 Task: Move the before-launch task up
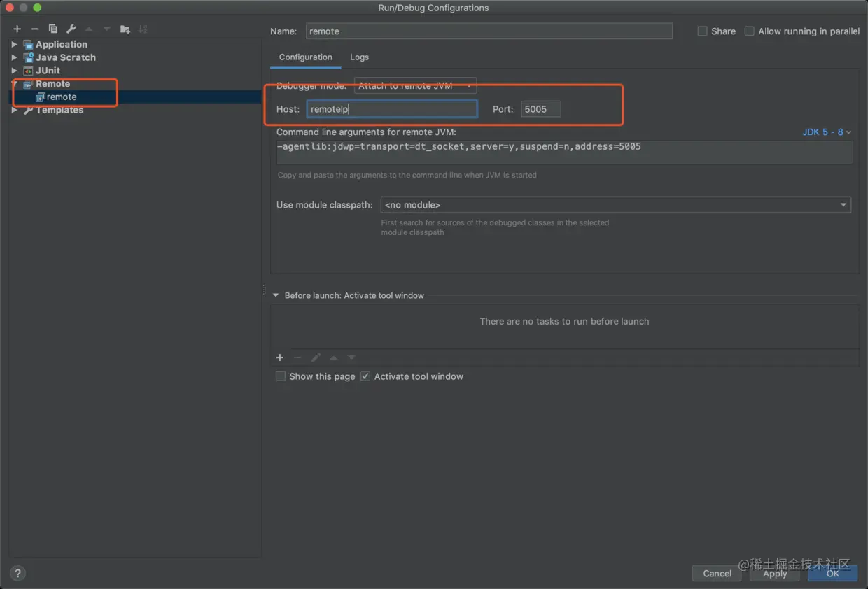(x=334, y=357)
